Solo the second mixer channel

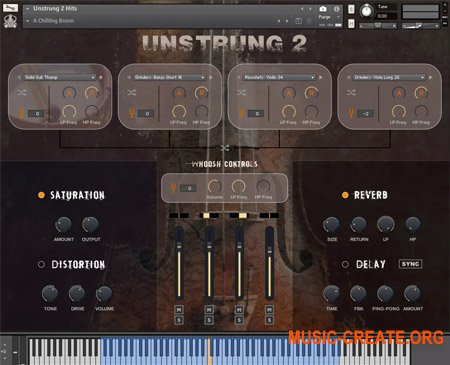[209, 320]
